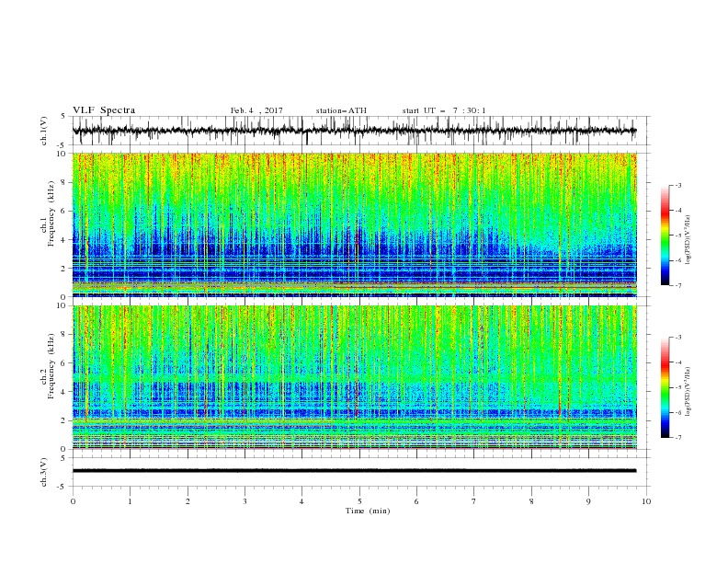
Task: Click the flat ch.3 voltage trace
Action: click(x=355, y=471)
